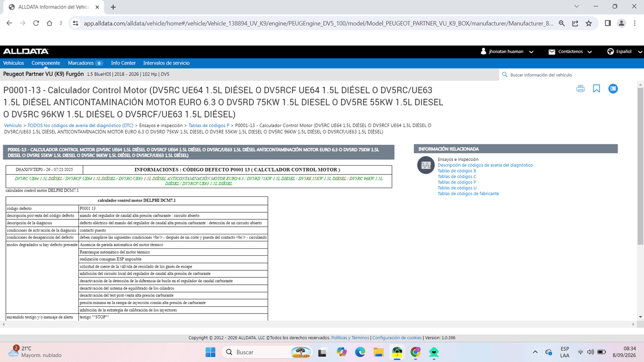Open Tablas de códigos de fabricante link

(468, 194)
